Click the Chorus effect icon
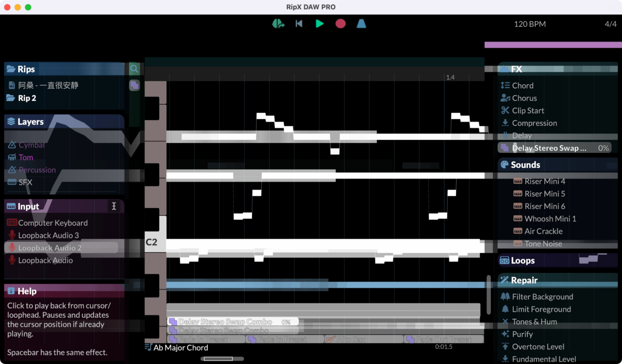The width and height of the screenshot is (622, 364). 505,98
